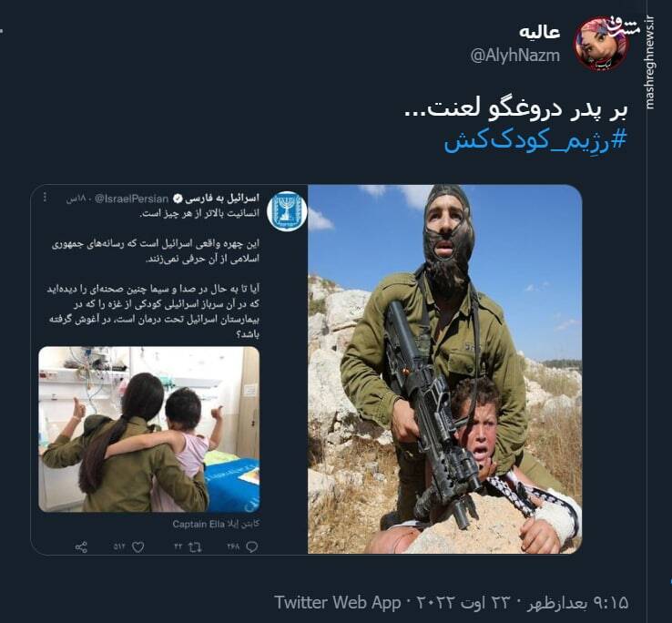
Task: Open the Twitter Web App source link
Action: point(338,602)
